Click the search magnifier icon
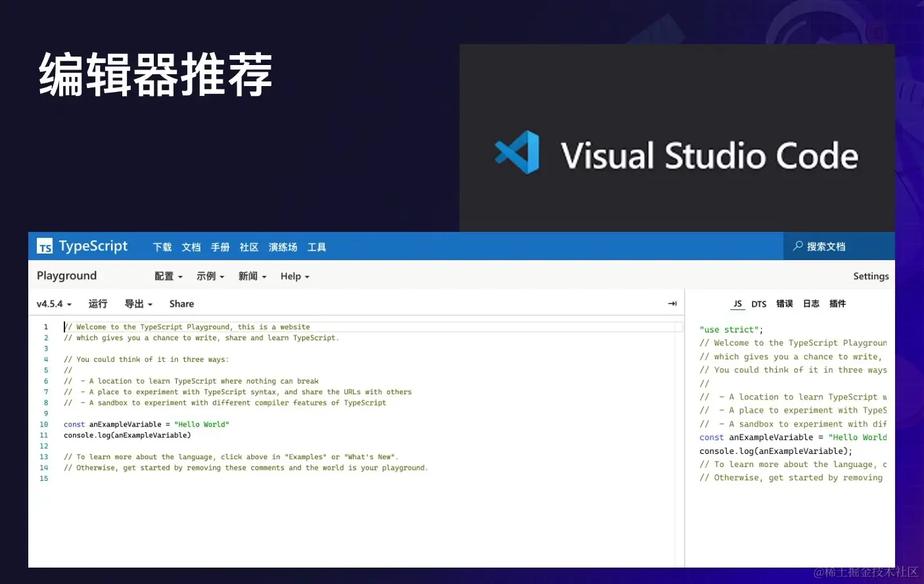 tap(798, 246)
